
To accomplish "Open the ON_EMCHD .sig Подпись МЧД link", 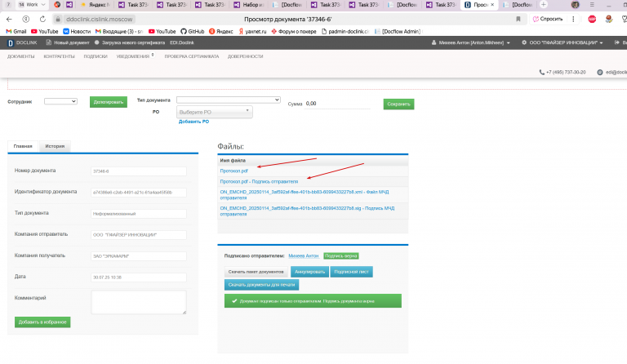I will 307,211.
